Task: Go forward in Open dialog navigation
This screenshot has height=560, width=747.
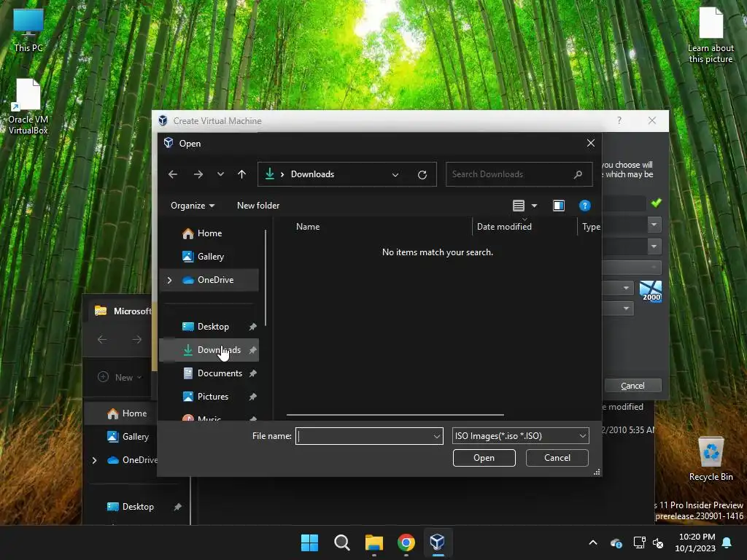Action: point(198,174)
